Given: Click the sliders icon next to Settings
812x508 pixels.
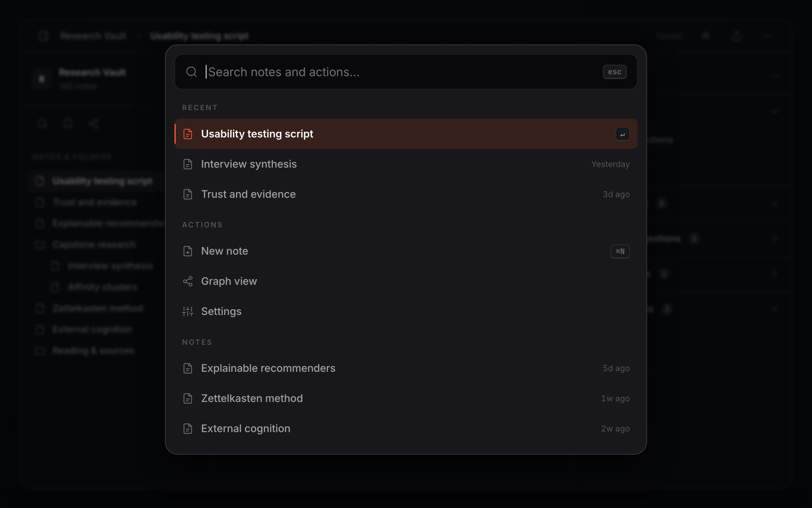Looking at the screenshot, I should 188,311.
